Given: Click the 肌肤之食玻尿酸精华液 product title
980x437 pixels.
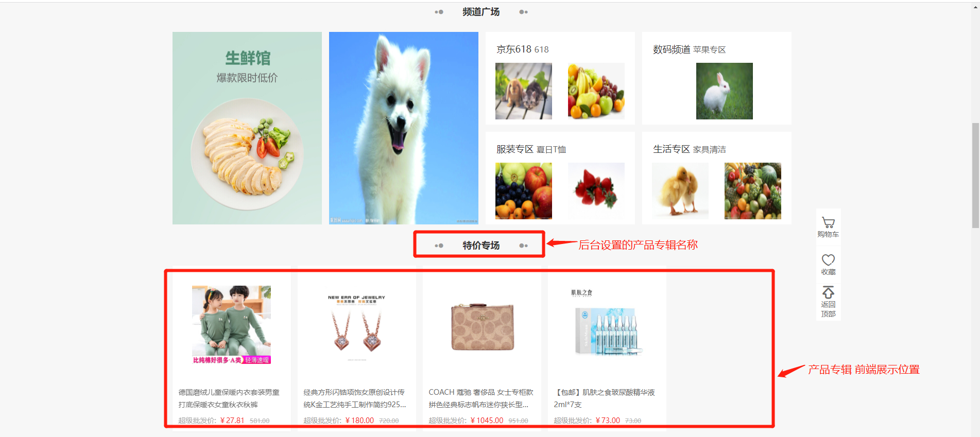Looking at the screenshot, I should [x=605, y=398].
